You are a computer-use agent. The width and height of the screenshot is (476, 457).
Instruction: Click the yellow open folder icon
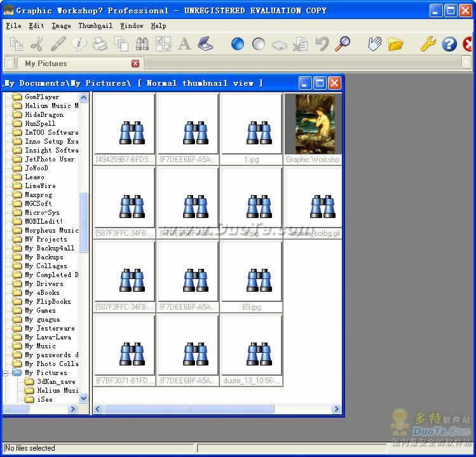[395, 44]
